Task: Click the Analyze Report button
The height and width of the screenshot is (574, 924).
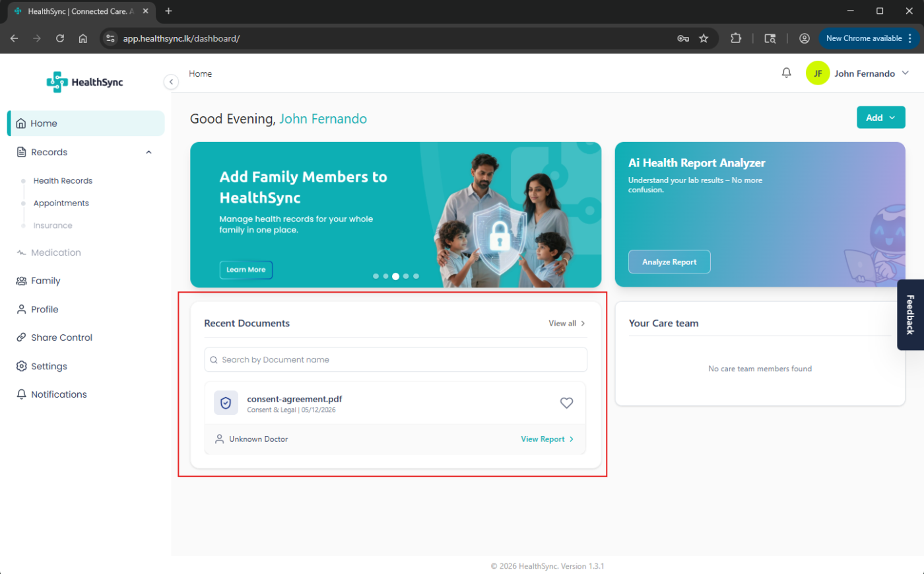Action: (669, 262)
